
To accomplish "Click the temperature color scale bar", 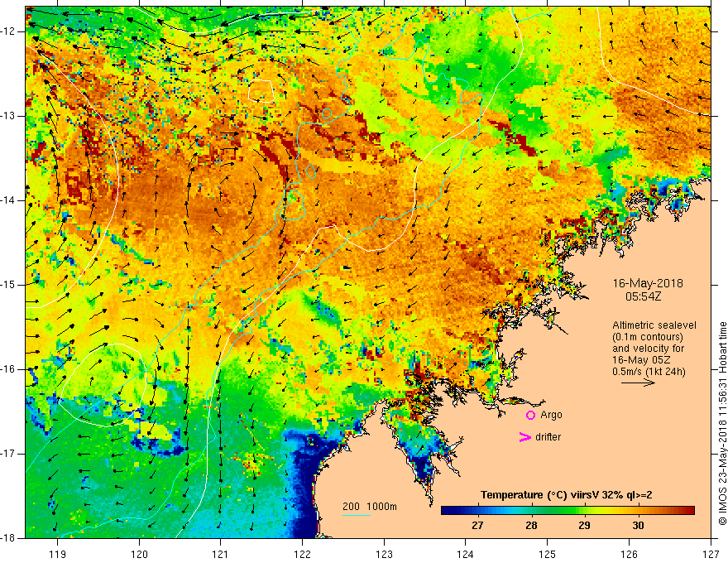I will [568, 511].
